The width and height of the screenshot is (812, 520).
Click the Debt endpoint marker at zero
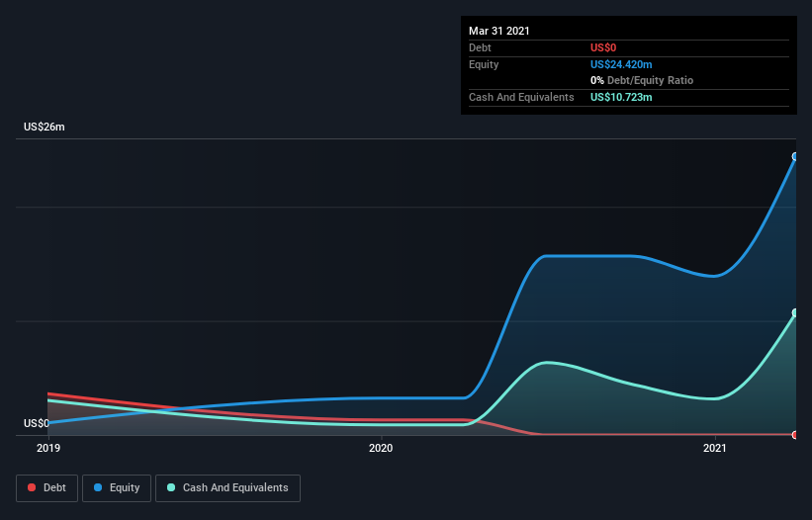pos(795,435)
